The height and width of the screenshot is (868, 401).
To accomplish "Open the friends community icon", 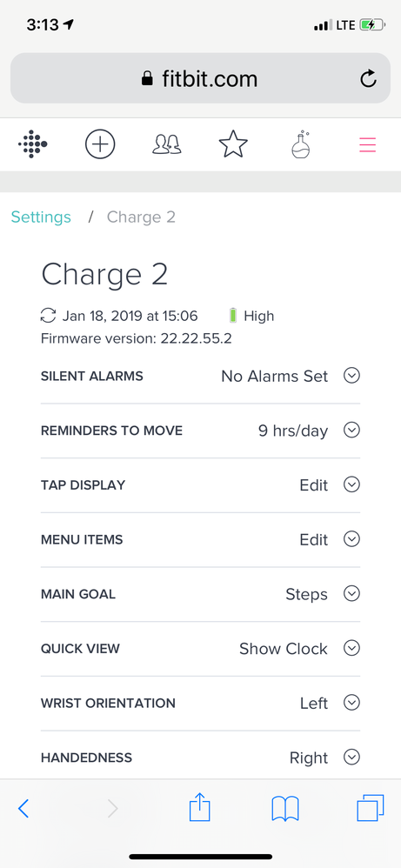I will [x=167, y=144].
